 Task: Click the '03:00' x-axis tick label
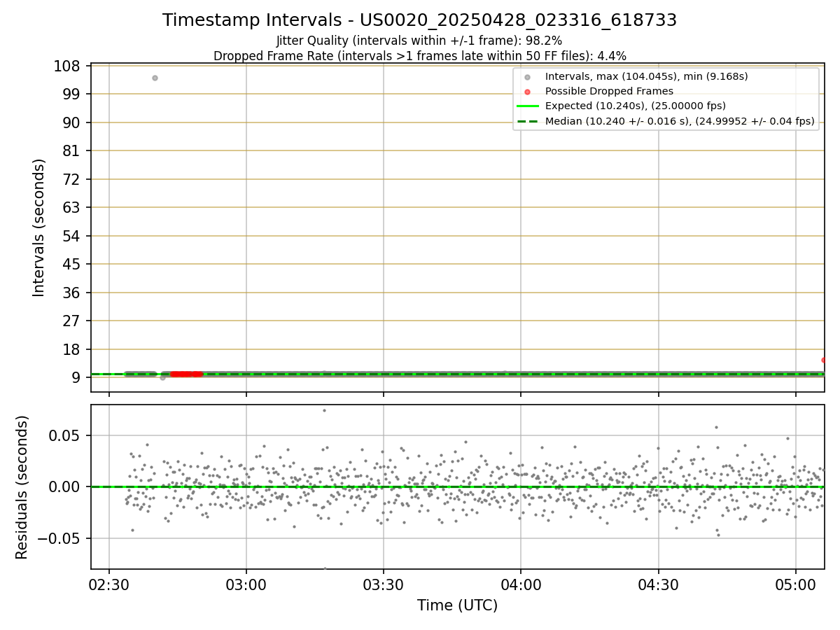(x=246, y=584)
